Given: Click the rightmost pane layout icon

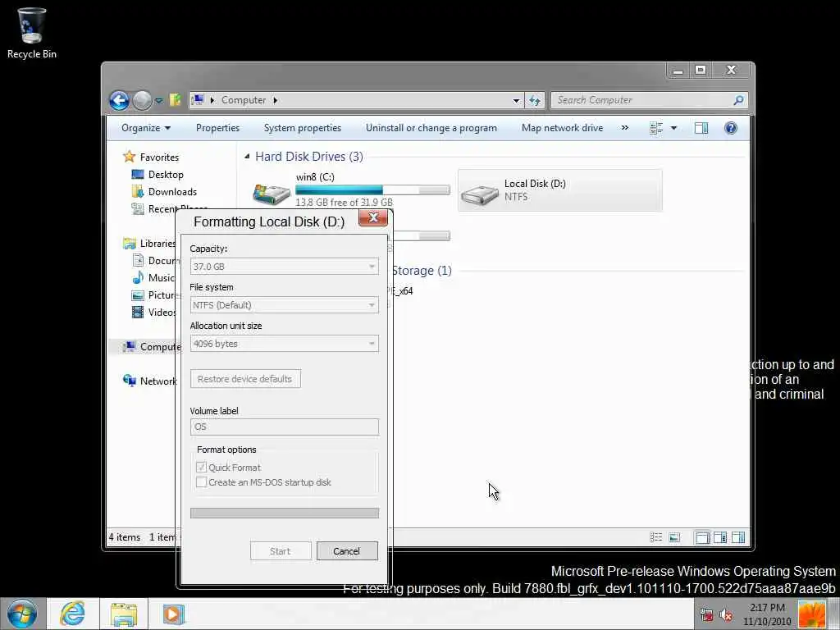Looking at the screenshot, I should click(738, 537).
